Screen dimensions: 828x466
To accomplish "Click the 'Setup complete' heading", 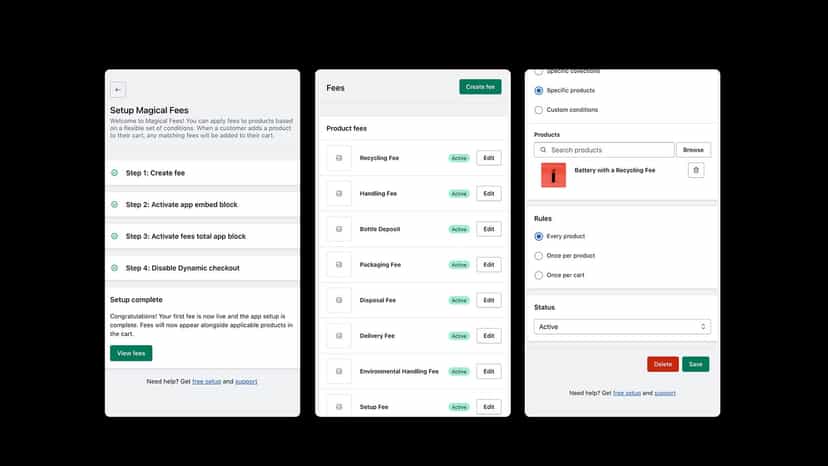I will click(136, 300).
